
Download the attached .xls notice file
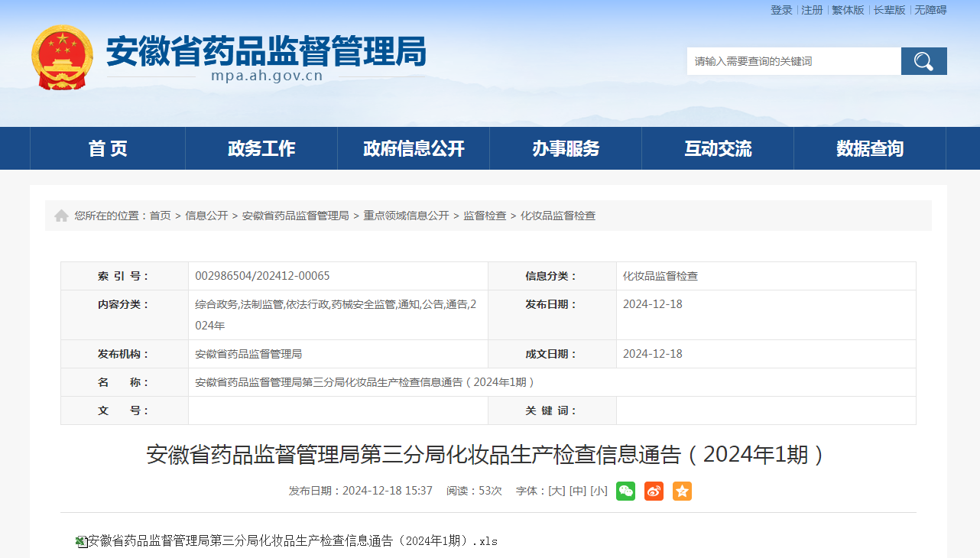[292, 541]
